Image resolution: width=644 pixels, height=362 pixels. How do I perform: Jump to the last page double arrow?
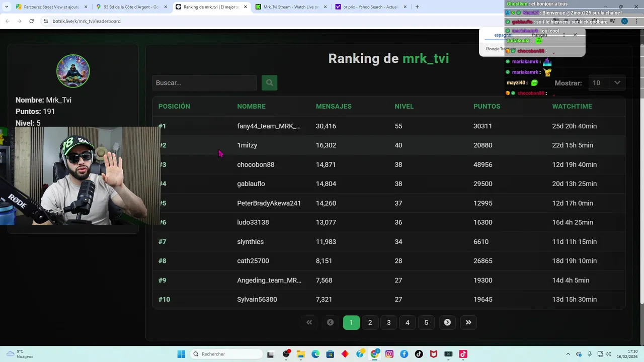point(468,322)
